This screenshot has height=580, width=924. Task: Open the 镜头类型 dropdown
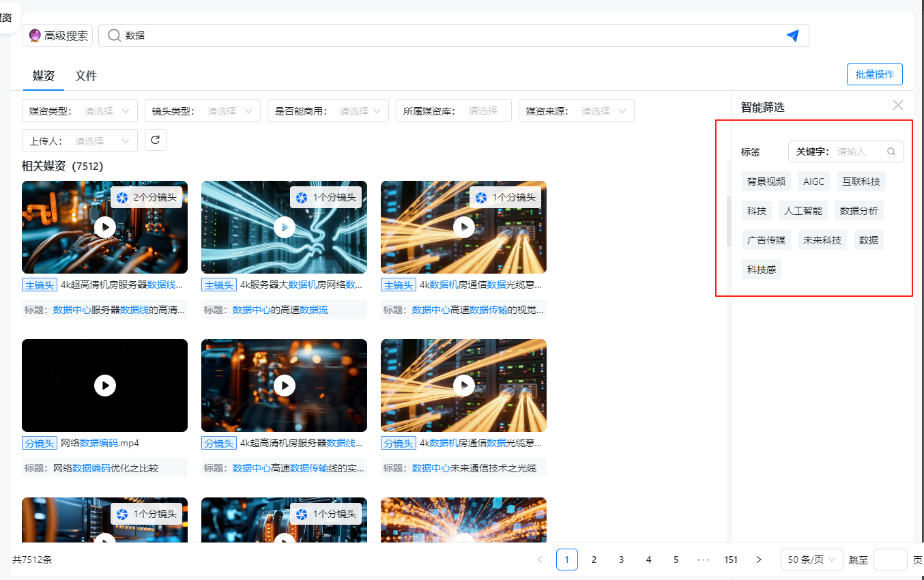click(x=203, y=111)
